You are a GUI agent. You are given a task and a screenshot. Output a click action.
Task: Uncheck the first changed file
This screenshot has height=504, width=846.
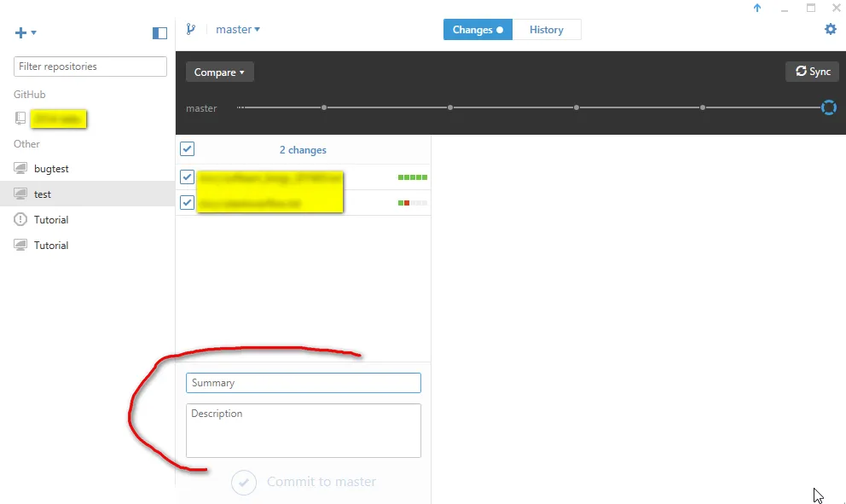187,177
